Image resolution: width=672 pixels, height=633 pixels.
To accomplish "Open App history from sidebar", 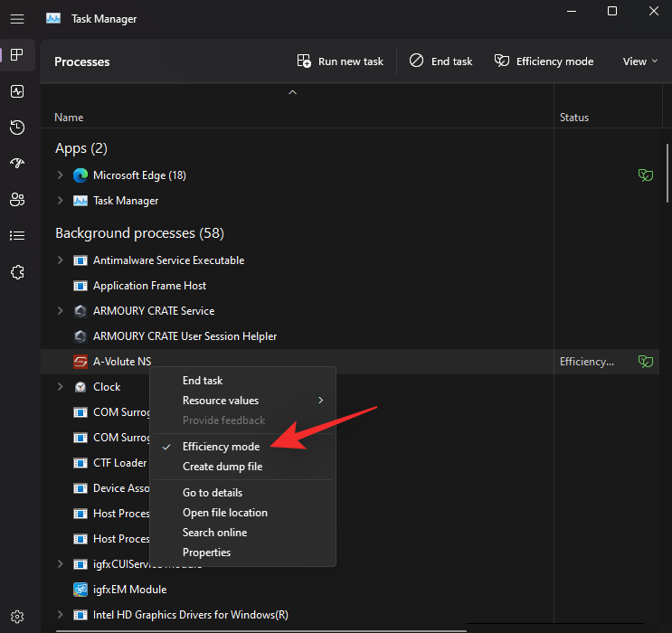I will click(17, 128).
